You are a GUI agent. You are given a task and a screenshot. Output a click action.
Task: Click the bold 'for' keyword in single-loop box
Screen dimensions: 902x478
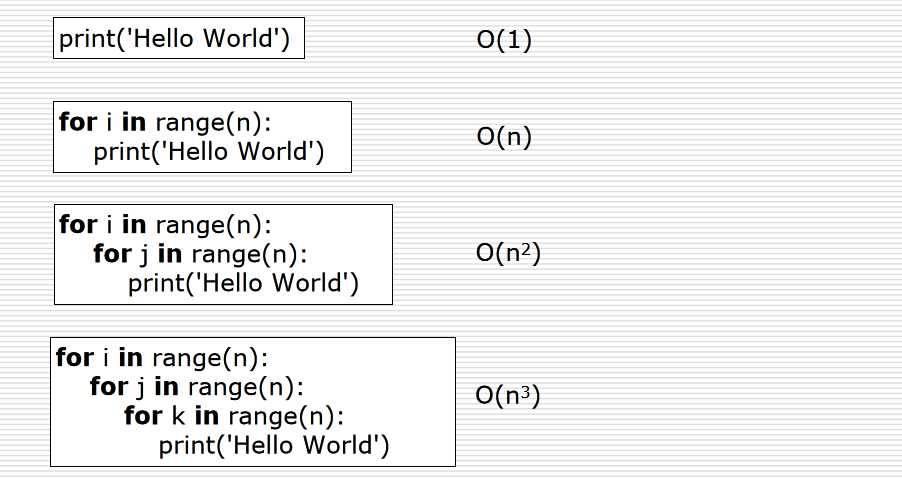point(78,122)
